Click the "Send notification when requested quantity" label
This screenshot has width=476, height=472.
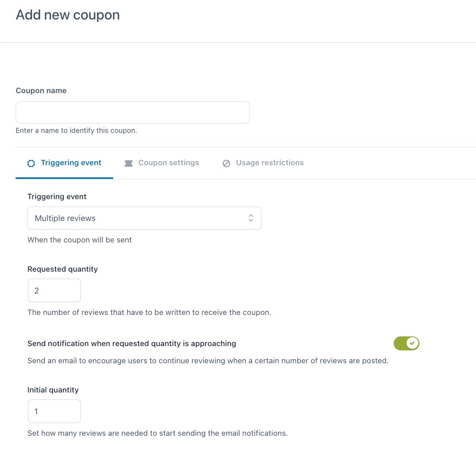131,343
